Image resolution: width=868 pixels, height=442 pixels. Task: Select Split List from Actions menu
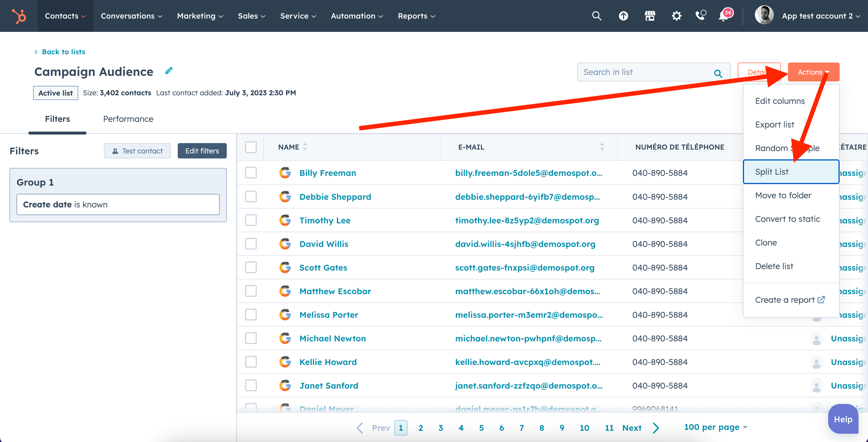click(791, 172)
